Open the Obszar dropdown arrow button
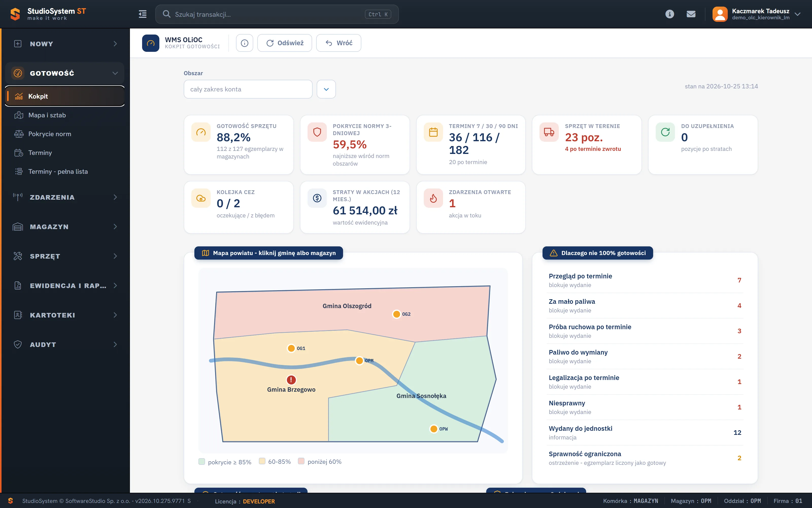The width and height of the screenshot is (812, 508). coord(326,89)
